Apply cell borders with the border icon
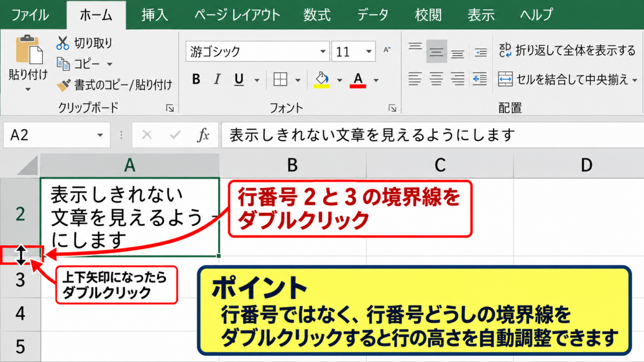This screenshot has height=362, width=644. click(280, 79)
